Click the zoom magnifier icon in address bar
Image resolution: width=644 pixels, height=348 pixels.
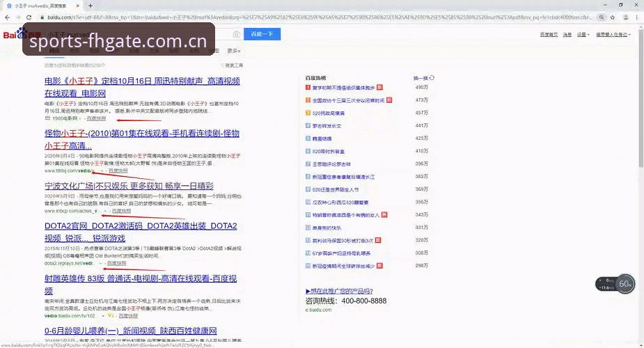pyautogui.click(x=602, y=17)
